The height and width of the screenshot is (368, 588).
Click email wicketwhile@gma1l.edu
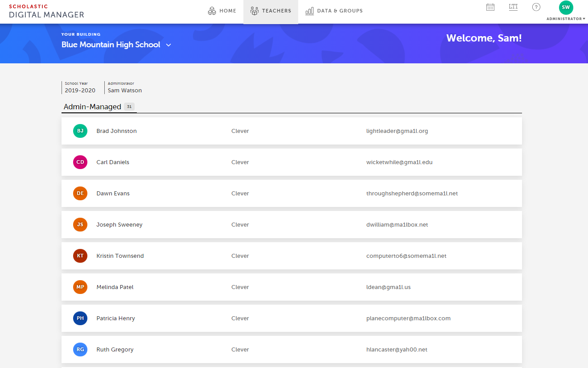click(399, 162)
